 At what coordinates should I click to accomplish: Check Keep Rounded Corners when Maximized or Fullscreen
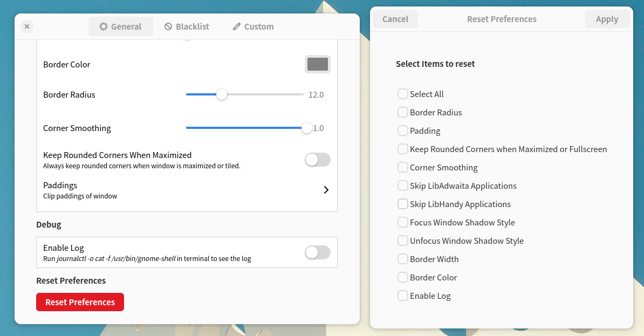[x=403, y=149]
